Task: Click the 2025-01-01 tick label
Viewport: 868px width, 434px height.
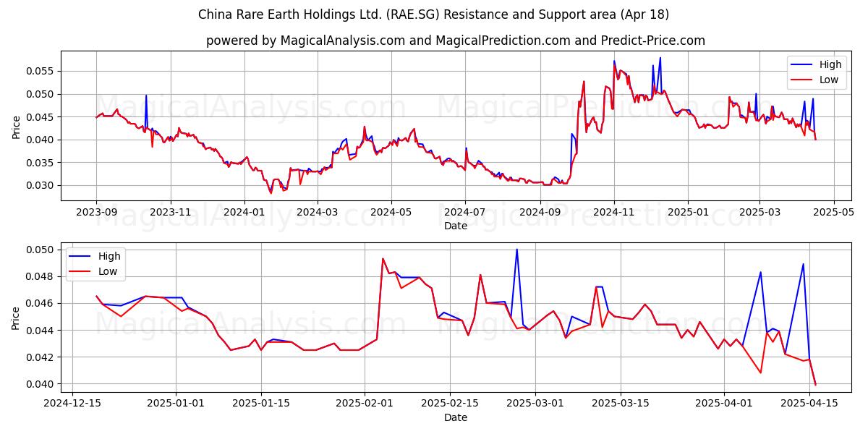Action: tap(176, 404)
